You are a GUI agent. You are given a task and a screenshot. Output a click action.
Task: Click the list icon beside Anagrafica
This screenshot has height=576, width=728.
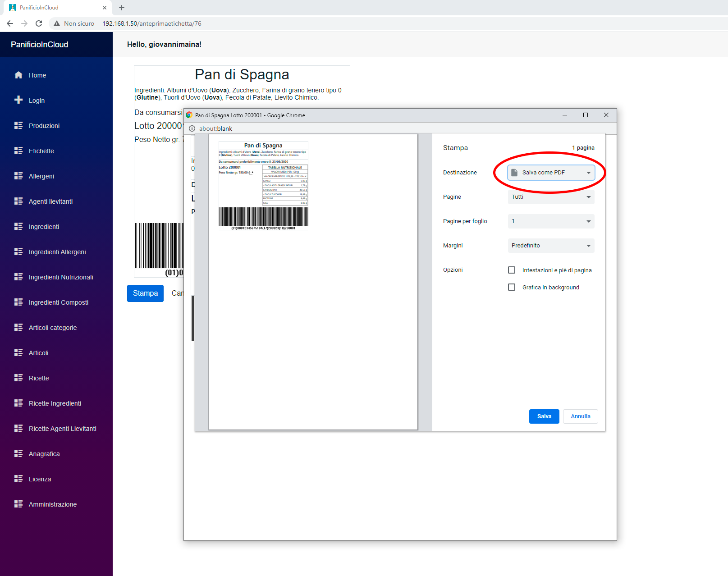[18, 453]
